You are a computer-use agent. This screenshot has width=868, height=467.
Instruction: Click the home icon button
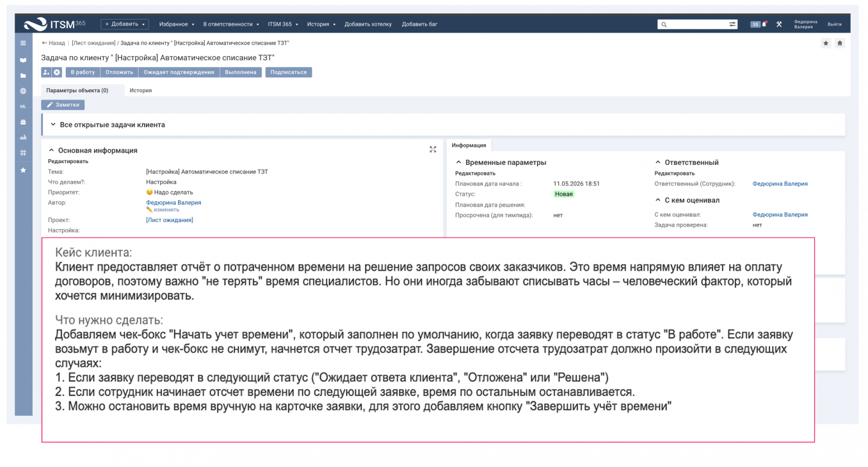[840, 43]
